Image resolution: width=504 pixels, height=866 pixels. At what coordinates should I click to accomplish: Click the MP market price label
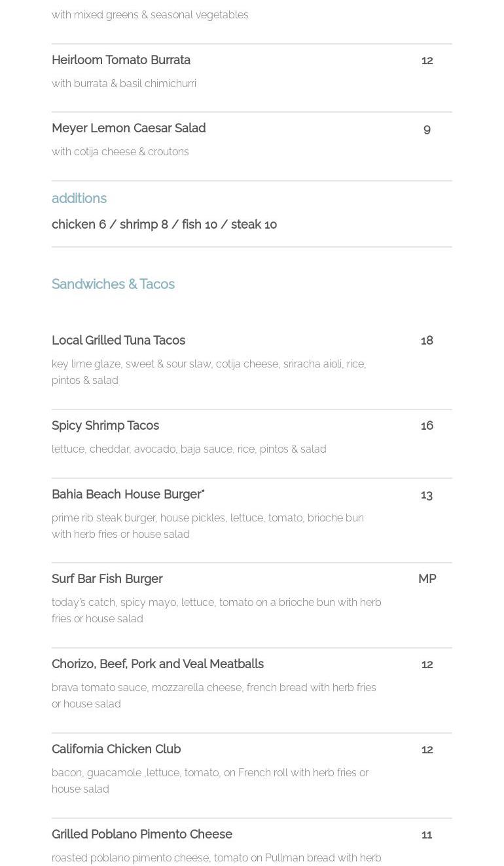click(427, 578)
